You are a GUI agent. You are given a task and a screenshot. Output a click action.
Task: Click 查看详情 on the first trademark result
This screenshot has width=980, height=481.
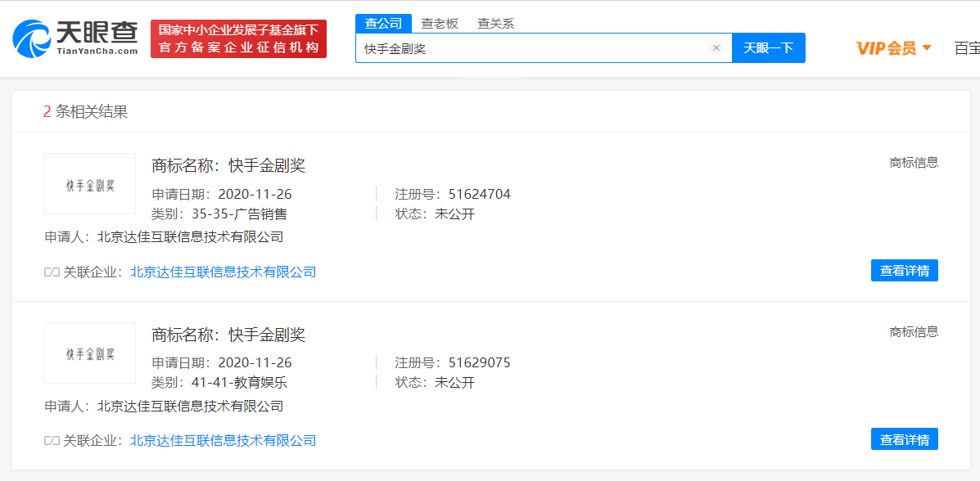click(904, 270)
